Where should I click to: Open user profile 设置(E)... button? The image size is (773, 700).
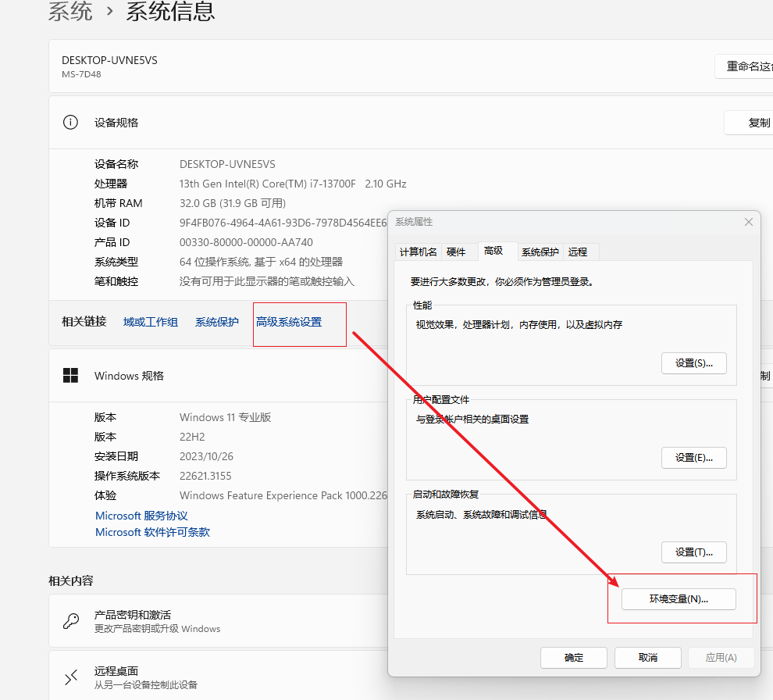(x=693, y=458)
